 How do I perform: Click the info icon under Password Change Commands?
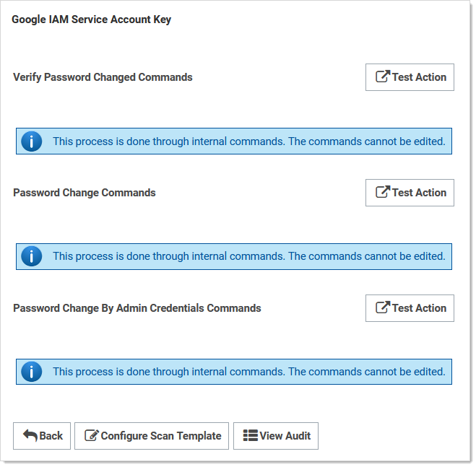[32, 256]
